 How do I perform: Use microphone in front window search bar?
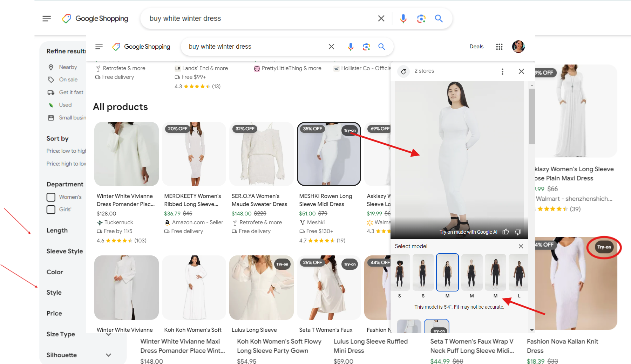click(x=351, y=47)
